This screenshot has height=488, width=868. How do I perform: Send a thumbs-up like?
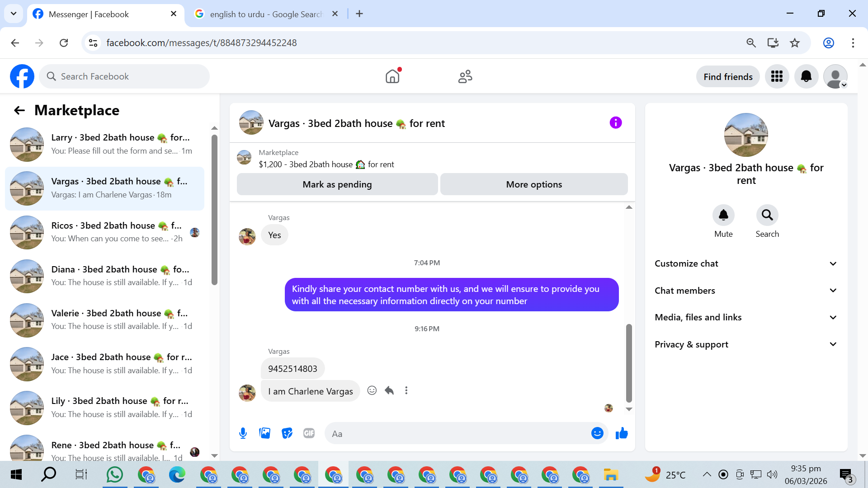622,433
